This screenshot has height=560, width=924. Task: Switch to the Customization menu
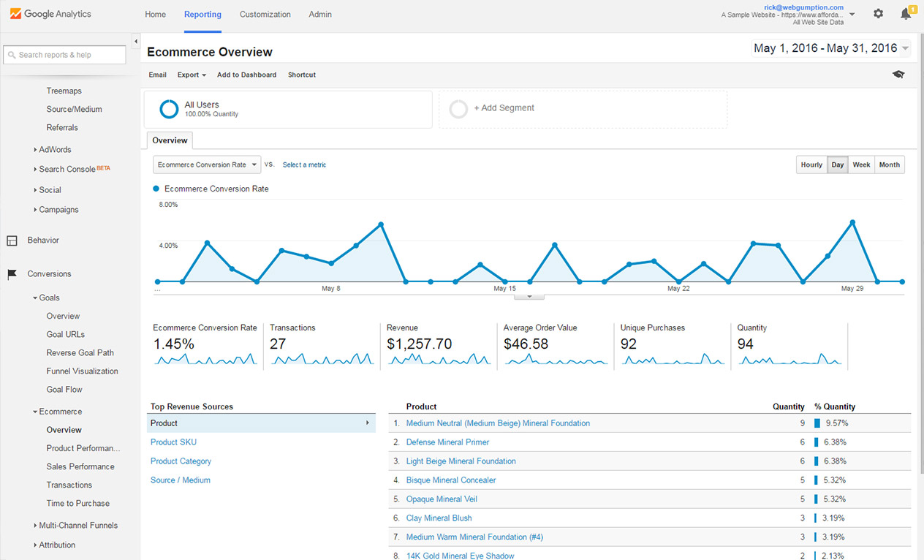pyautogui.click(x=265, y=14)
